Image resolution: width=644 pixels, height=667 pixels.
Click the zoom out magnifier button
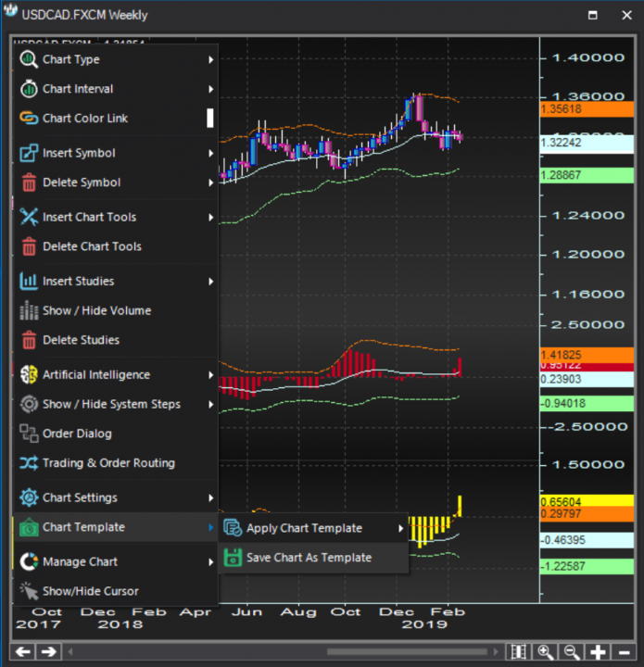tap(572, 651)
